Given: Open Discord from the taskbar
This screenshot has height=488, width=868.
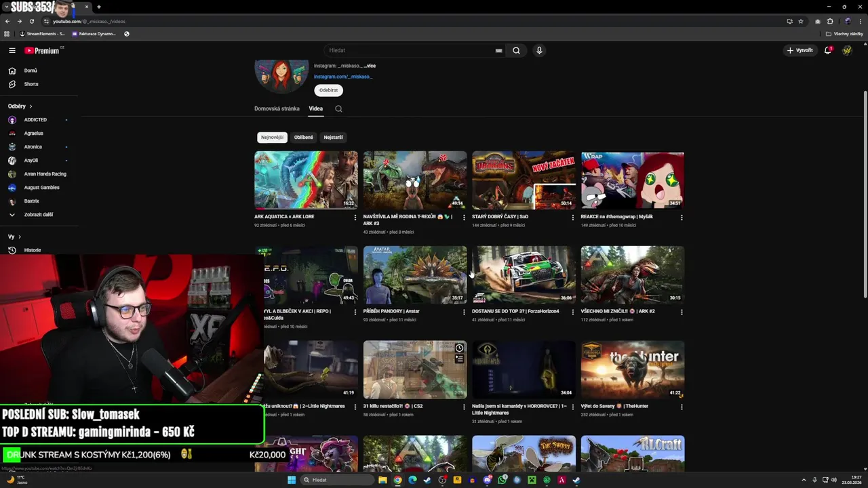Looking at the screenshot, I should pos(487,480).
